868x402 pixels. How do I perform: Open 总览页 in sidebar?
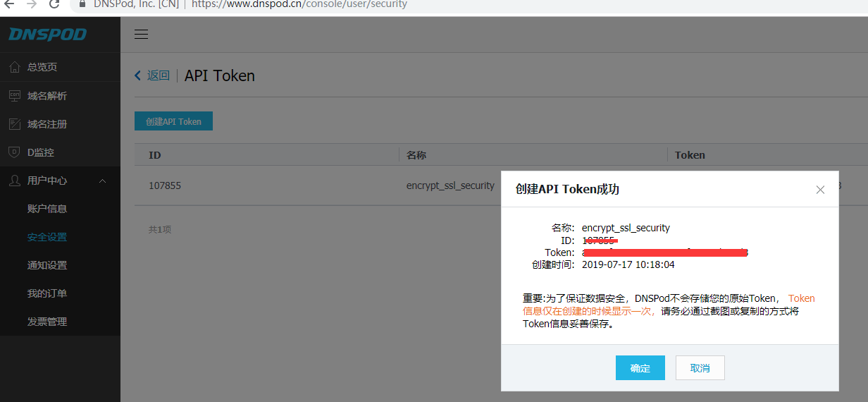[42, 67]
